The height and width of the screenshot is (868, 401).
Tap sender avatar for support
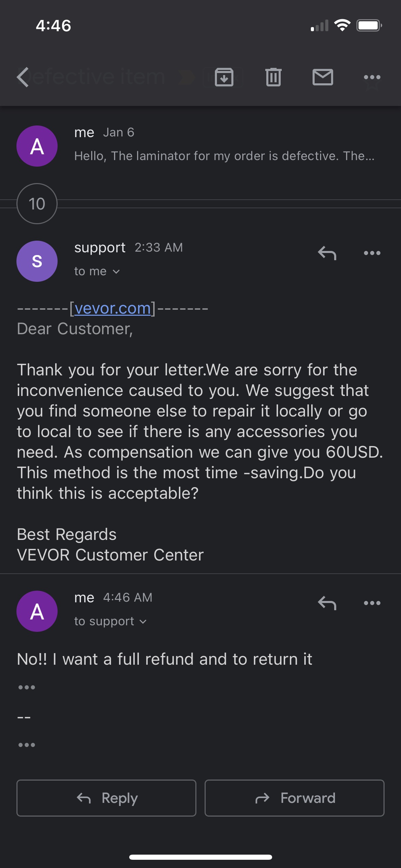[x=37, y=261]
